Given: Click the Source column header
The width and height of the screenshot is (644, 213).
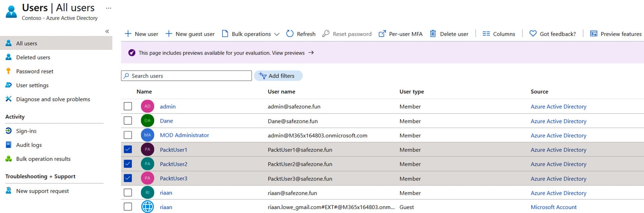Looking at the screenshot, I should pyautogui.click(x=539, y=92).
